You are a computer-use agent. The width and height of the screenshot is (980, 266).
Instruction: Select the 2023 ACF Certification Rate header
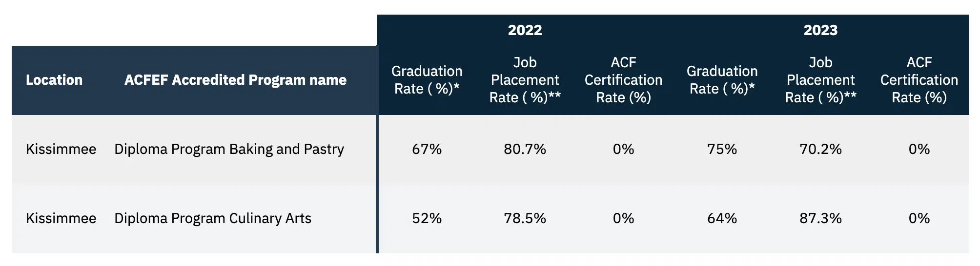(x=919, y=80)
